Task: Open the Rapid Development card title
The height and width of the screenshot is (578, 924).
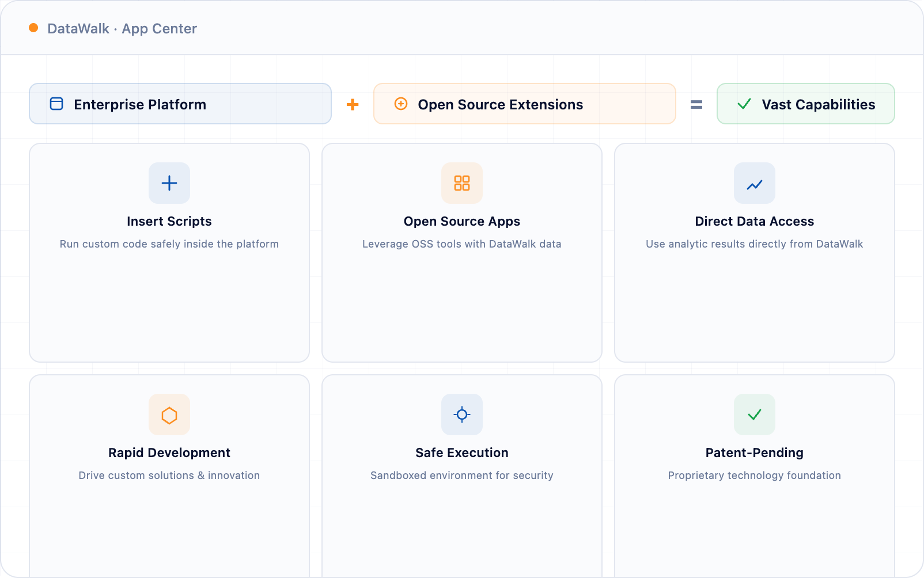Action: (x=169, y=452)
